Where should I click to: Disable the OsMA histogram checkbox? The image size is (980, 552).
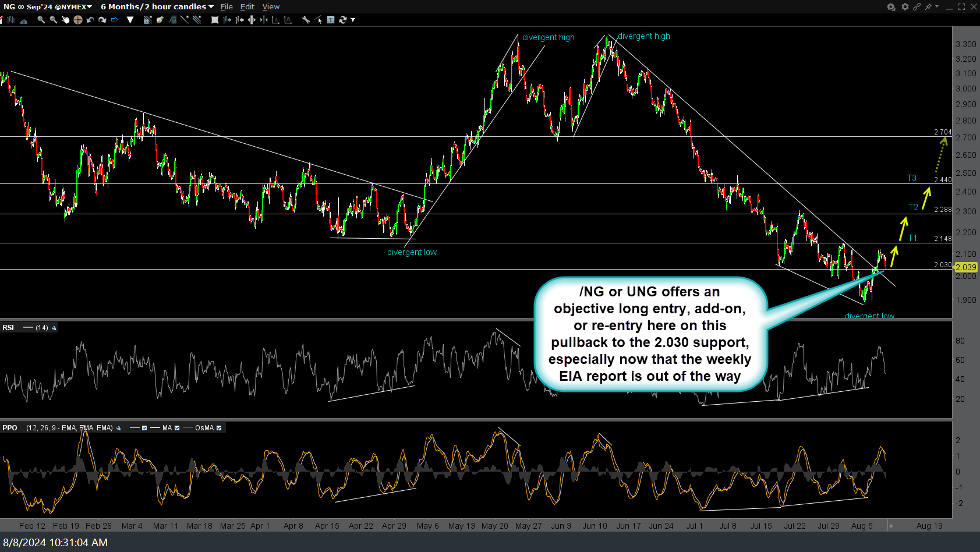pos(219,428)
